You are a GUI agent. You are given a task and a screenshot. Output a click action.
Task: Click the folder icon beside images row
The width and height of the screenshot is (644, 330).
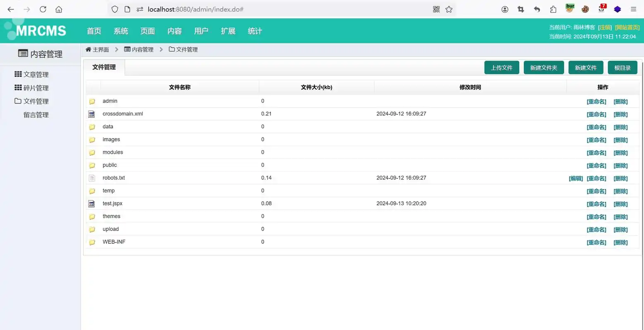(92, 139)
